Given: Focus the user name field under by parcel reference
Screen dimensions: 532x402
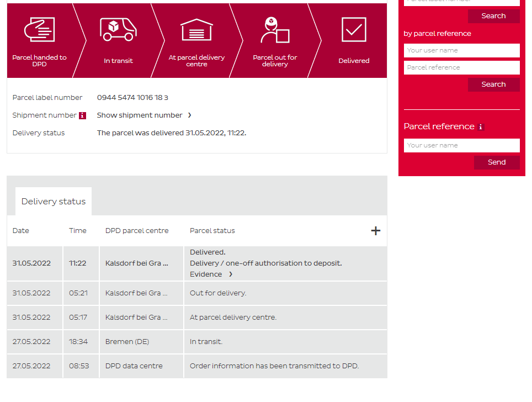Looking at the screenshot, I should (461, 51).
